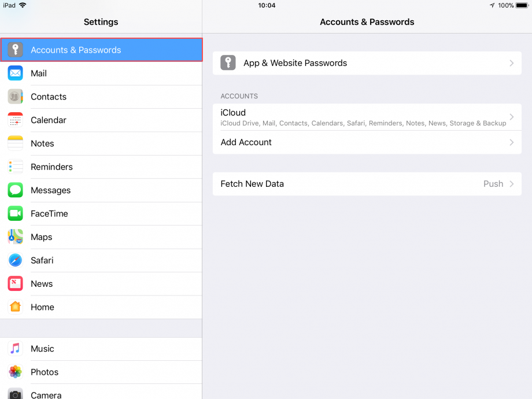
Task: Tap the Contacts app icon
Action: click(x=16, y=97)
